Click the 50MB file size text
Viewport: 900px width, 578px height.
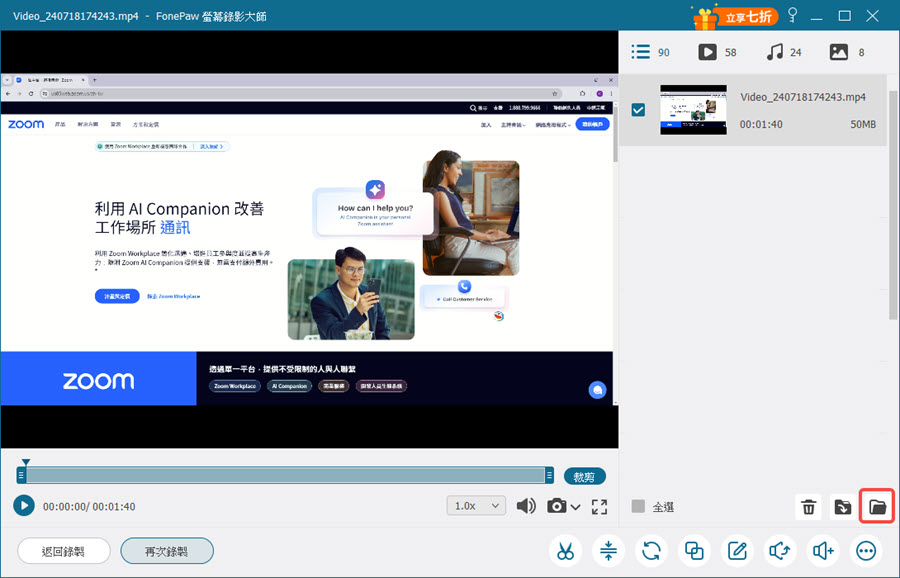(x=863, y=124)
